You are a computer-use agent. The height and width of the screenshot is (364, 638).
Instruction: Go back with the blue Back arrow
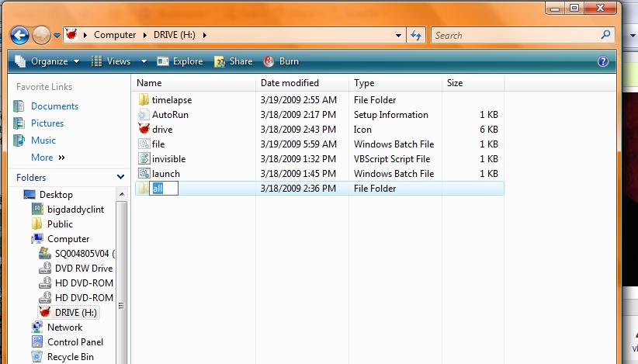[x=19, y=36]
